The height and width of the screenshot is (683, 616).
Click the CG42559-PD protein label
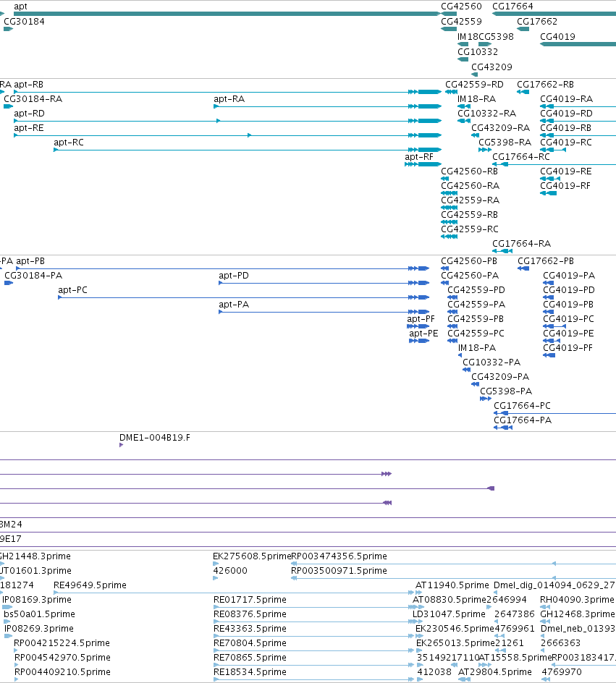476,289
